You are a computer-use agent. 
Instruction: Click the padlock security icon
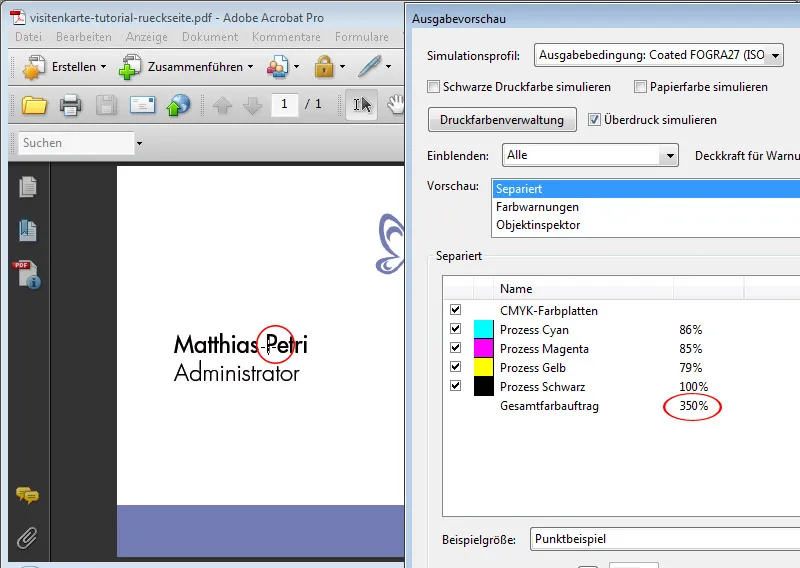tap(324, 67)
